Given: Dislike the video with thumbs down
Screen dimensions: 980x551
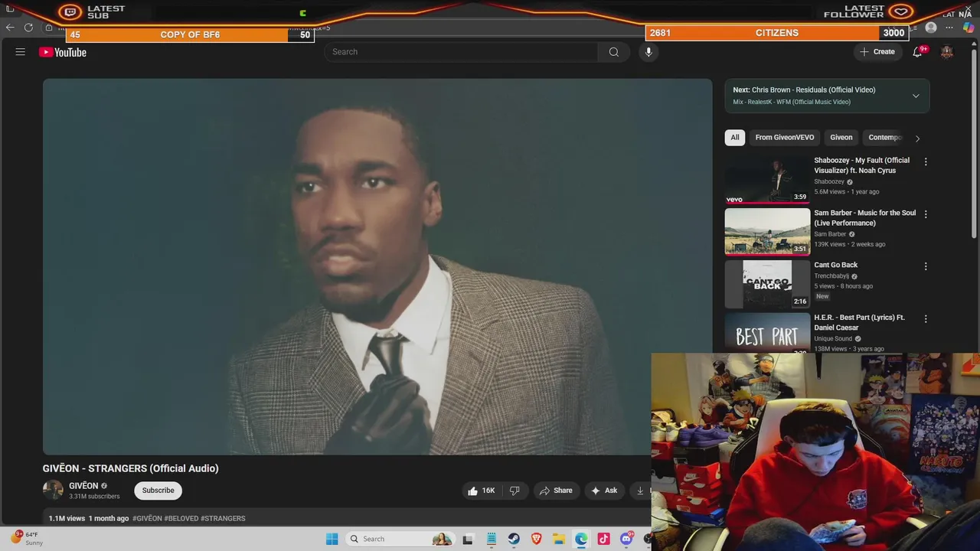Looking at the screenshot, I should coord(514,491).
